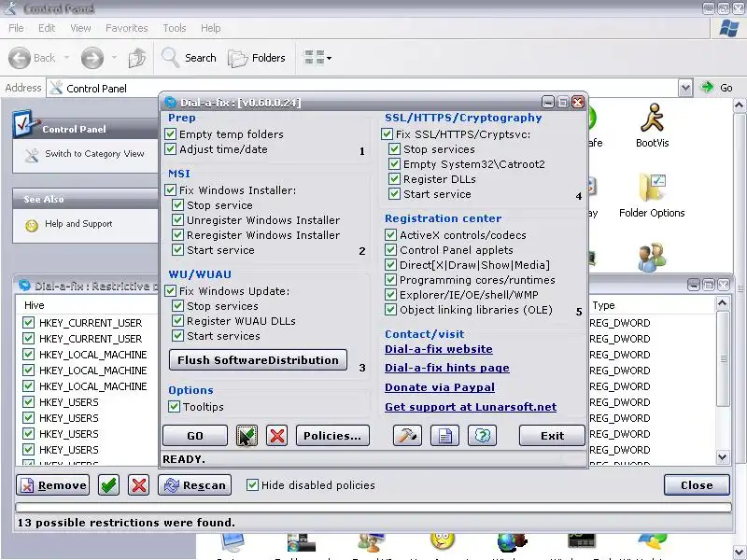Click the red X uncheck-all icon in Dial-a-fix
This screenshot has height=560, width=747.
point(276,435)
